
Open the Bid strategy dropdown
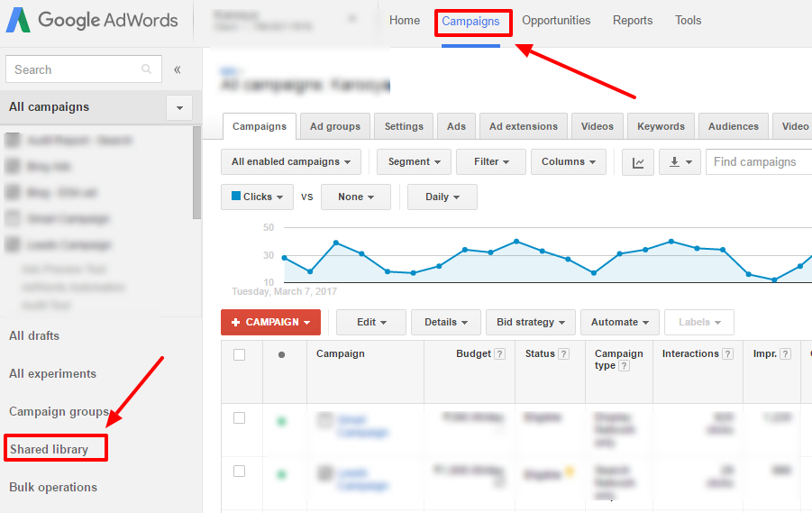(x=531, y=322)
